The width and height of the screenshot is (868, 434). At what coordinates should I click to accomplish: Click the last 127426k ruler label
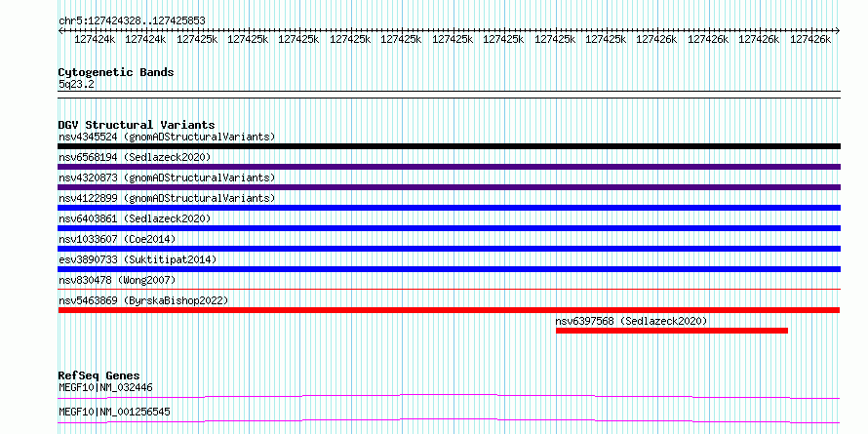click(x=810, y=40)
